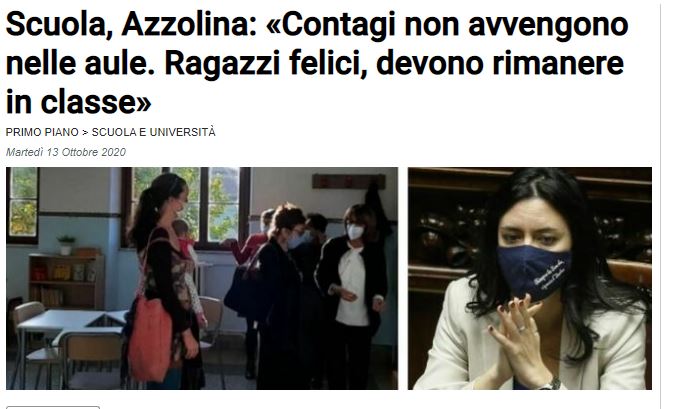Viewport: 674px width, 409px height.
Task: Click the headline phrase 'Ragazzi felici'
Action: coord(266,63)
